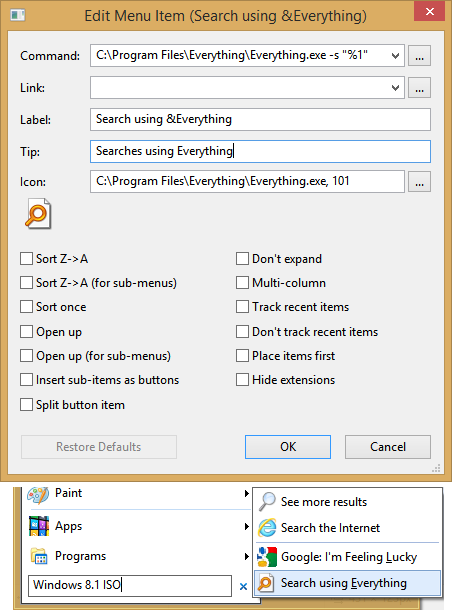Click inside the Label text field
Screen dimensions: 452x614
point(260,119)
